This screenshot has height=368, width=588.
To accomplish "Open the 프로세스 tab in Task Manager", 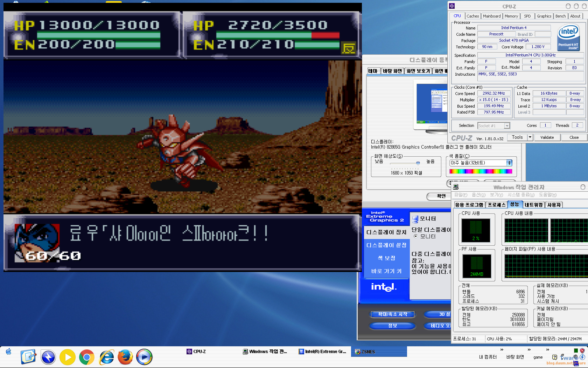I will coord(497,205).
